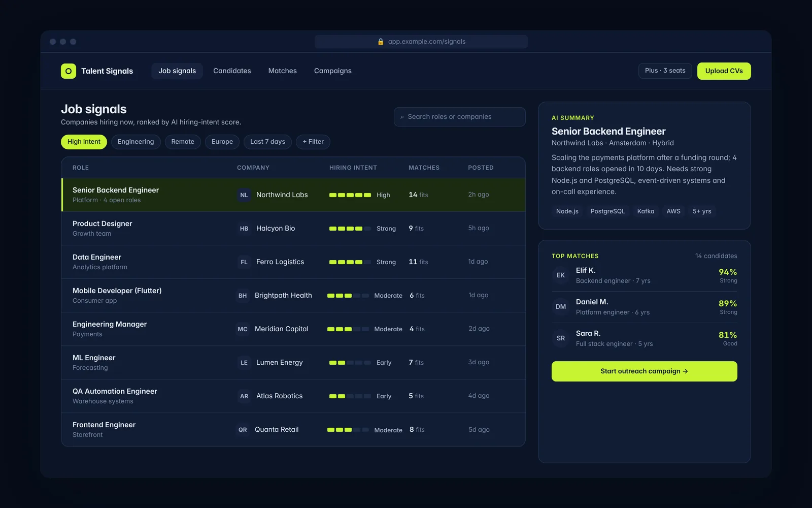Screen dimensions: 812x508
Task: Click the DM avatar for Daniel M.
Action: [x=561, y=307]
